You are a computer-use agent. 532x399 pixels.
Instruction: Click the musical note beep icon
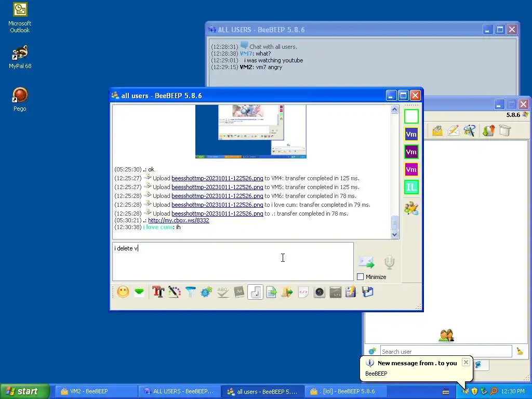tap(255, 292)
